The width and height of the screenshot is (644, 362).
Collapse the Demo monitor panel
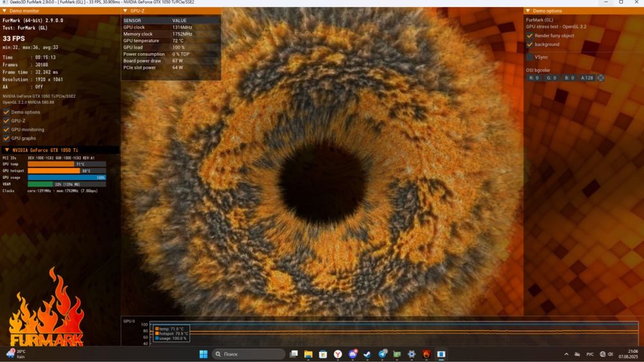coord(5,11)
